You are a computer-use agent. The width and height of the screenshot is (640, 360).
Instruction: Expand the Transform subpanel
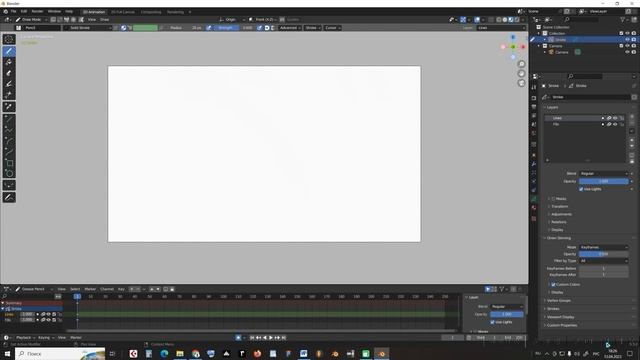coord(559,207)
